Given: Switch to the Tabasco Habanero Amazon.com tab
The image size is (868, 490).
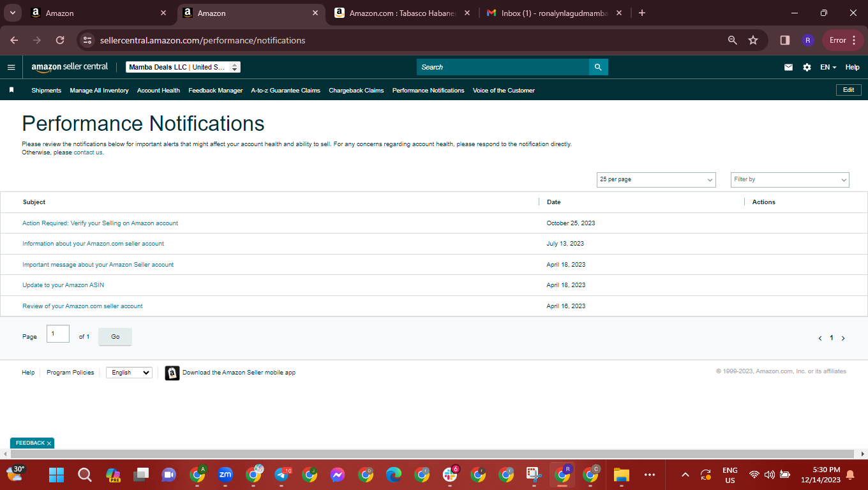Looking at the screenshot, I should [x=403, y=13].
